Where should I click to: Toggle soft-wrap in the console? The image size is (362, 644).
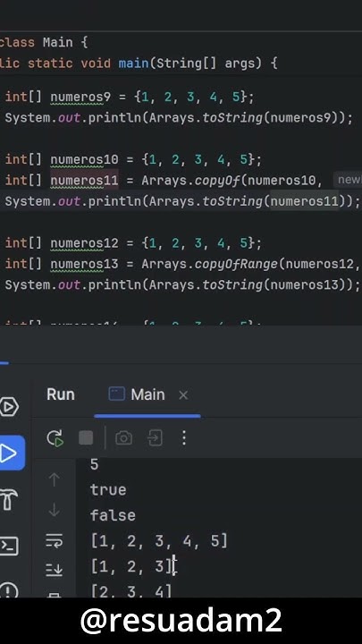pos(55,540)
